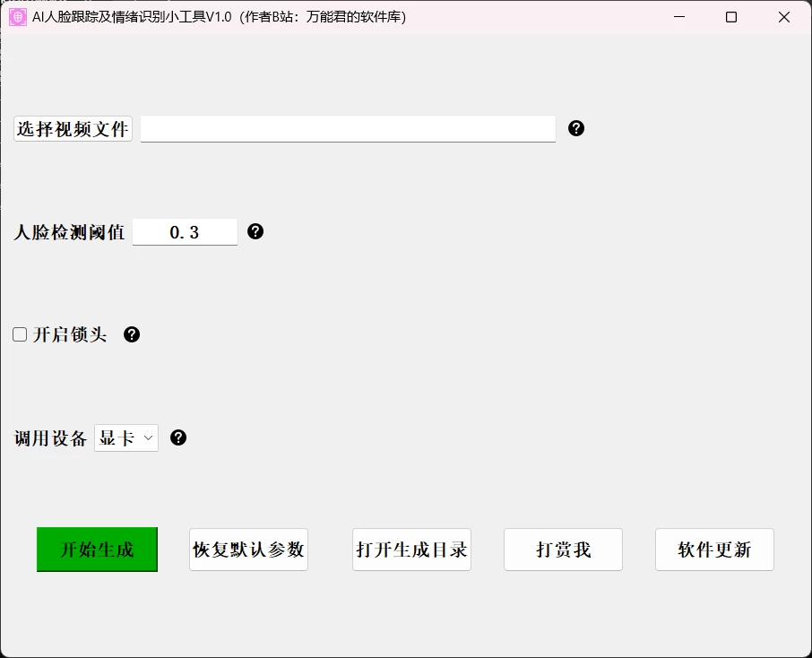The image size is (812, 658).
Task: Check for updates with 软件更新
Action: pos(714,550)
